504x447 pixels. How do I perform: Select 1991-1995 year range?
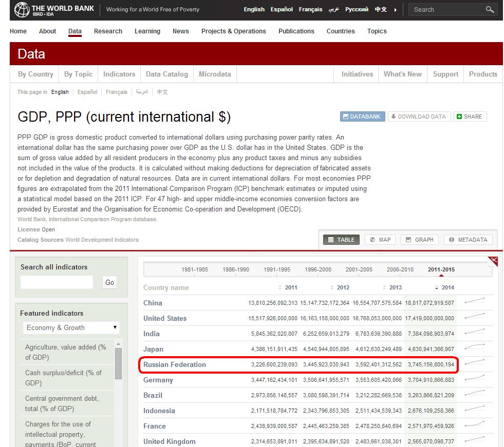point(277,269)
